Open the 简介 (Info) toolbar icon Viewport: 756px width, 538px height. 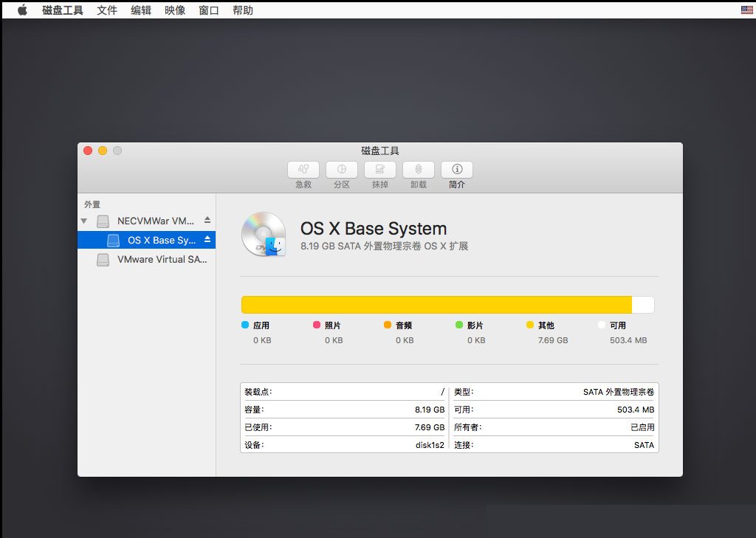pyautogui.click(x=456, y=170)
